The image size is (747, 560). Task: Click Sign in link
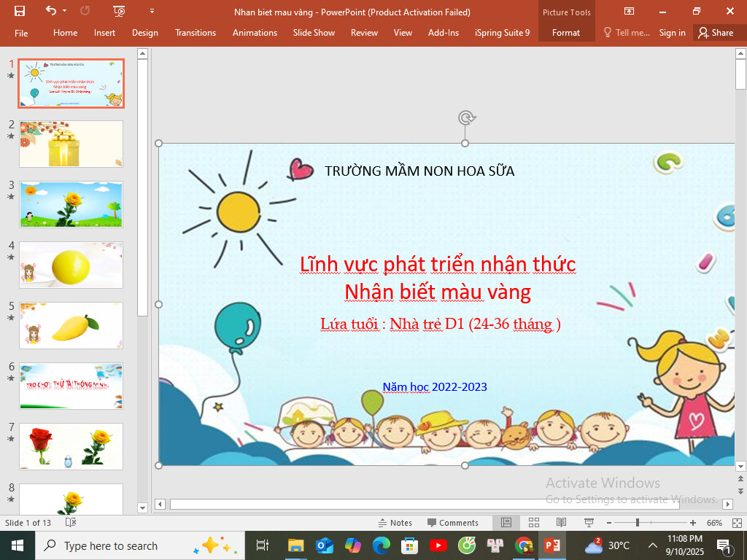(672, 33)
